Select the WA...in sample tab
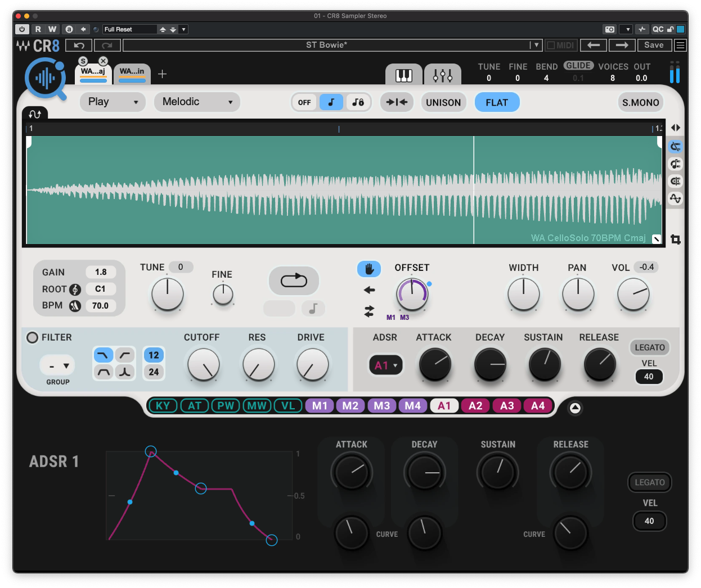 [132, 74]
